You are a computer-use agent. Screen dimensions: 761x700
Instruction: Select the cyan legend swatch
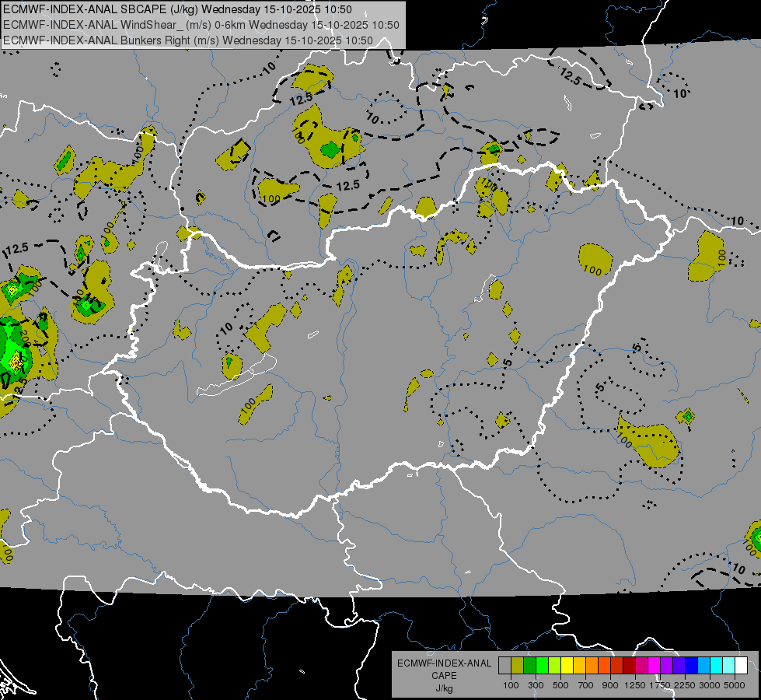[716, 666]
